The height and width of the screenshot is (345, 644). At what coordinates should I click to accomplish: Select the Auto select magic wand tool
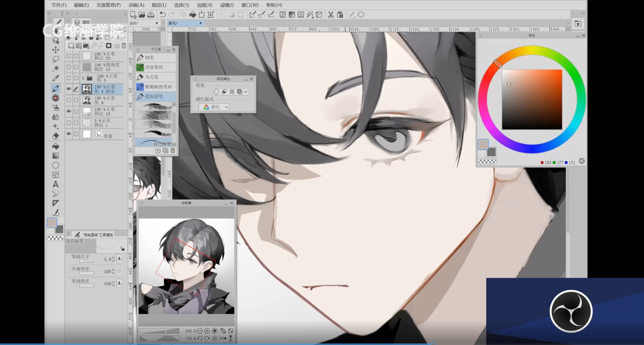pos(56,69)
